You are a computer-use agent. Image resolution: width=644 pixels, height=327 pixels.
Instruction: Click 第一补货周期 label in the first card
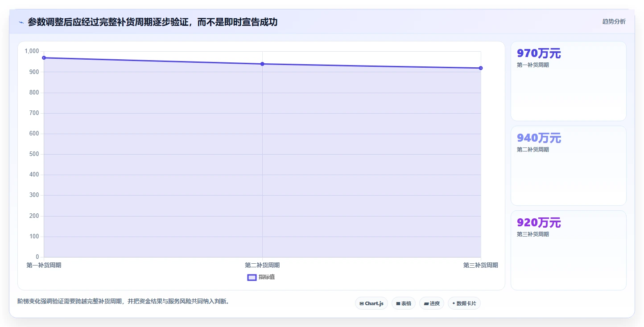[533, 65]
